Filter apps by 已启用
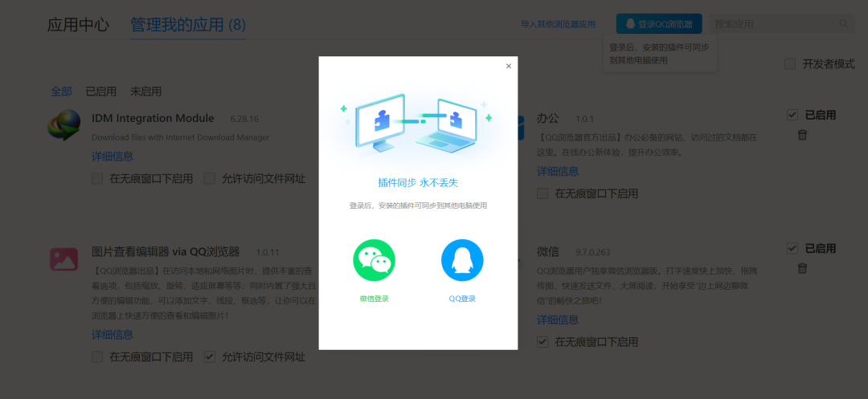 click(101, 92)
